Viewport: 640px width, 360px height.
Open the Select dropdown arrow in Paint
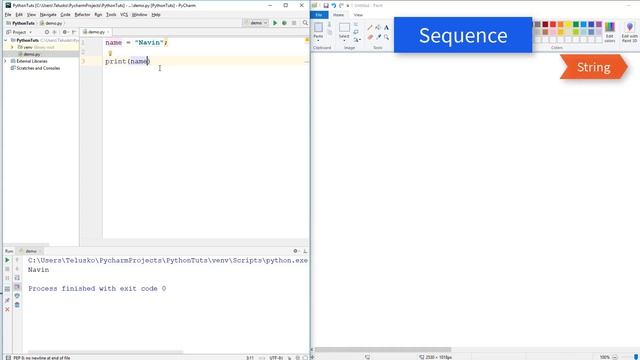pyautogui.click(x=344, y=40)
